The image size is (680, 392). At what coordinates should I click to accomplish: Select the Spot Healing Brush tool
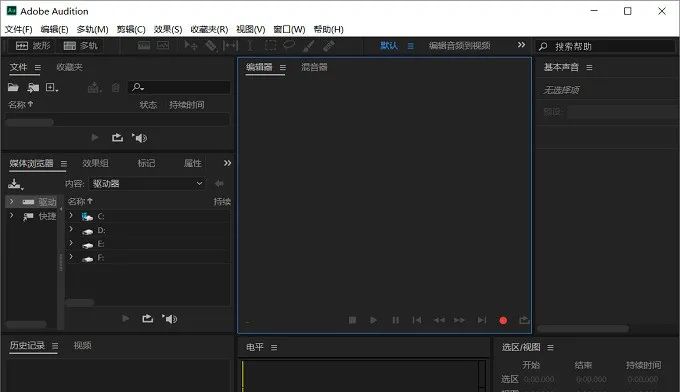[329, 46]
